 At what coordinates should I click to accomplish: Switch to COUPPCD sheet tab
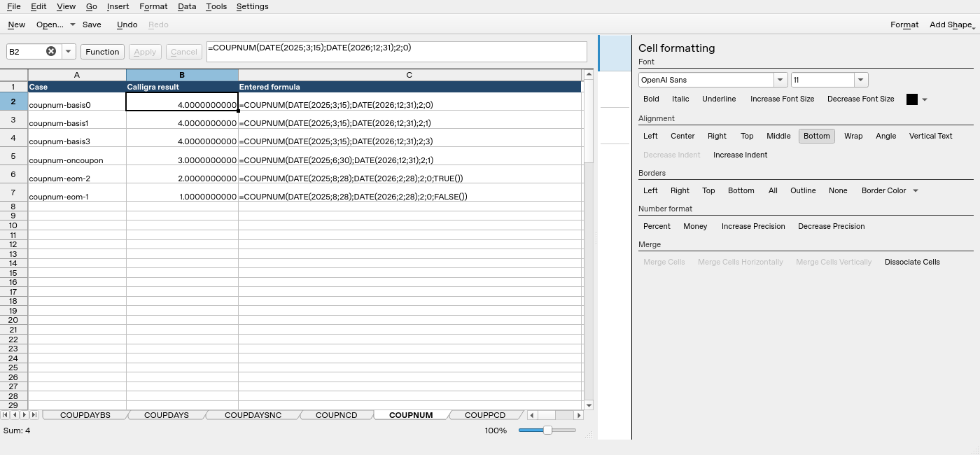484,415
